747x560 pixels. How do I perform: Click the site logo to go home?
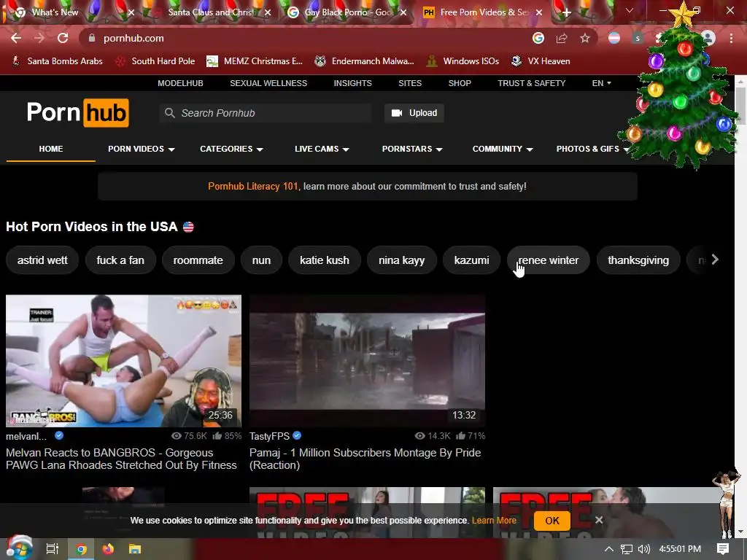click(77, 112)
